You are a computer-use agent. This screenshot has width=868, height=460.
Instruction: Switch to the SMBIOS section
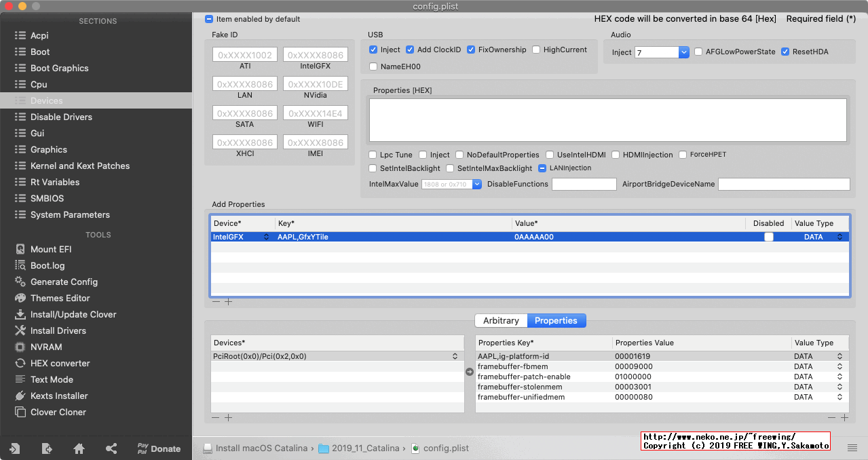point(43,198)
